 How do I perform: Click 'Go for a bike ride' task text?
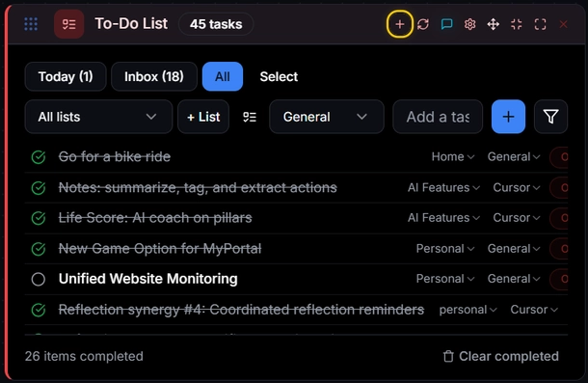coord(115,156)
